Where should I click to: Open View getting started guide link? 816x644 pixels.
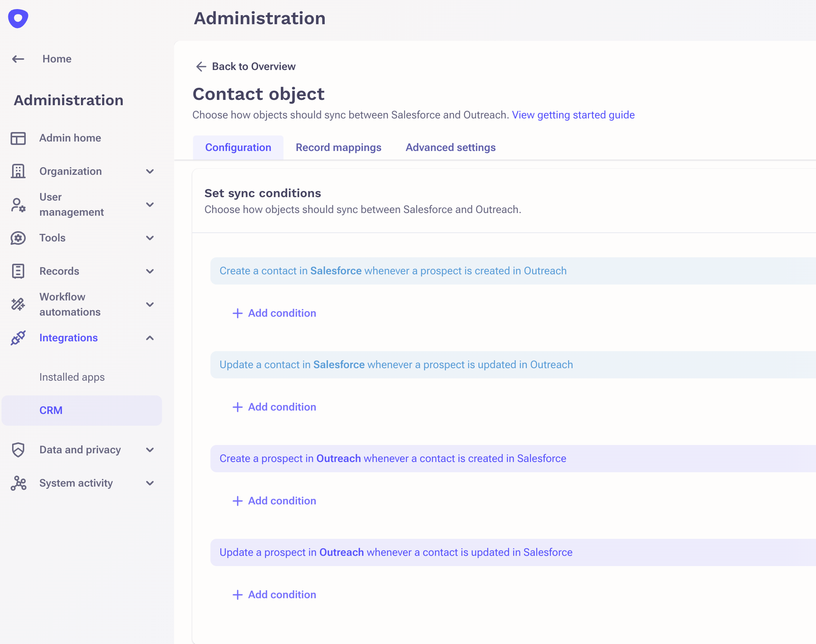coord(573,115)
